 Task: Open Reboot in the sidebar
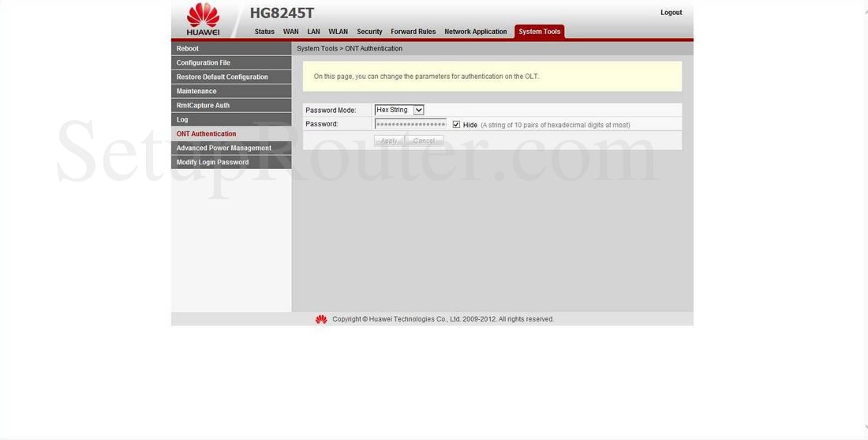pyautogui.click(x=231, y=49)
